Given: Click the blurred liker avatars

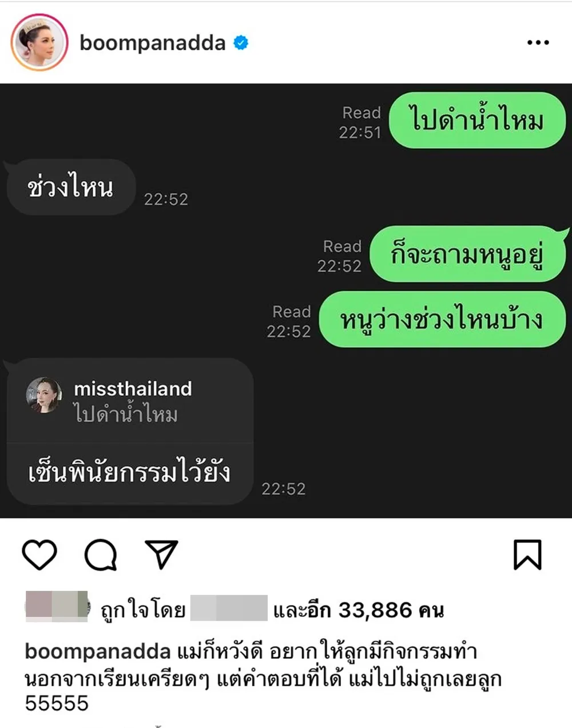Looking at the screenshot, I should 57,606.
